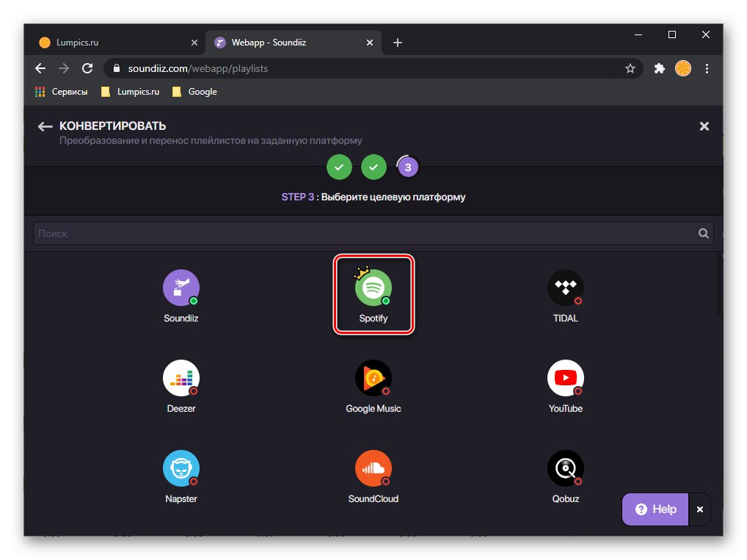Viewport: 747px width, 560px height.
Task: Open the browser extensions puzzle icon
Action: (660, 69)
